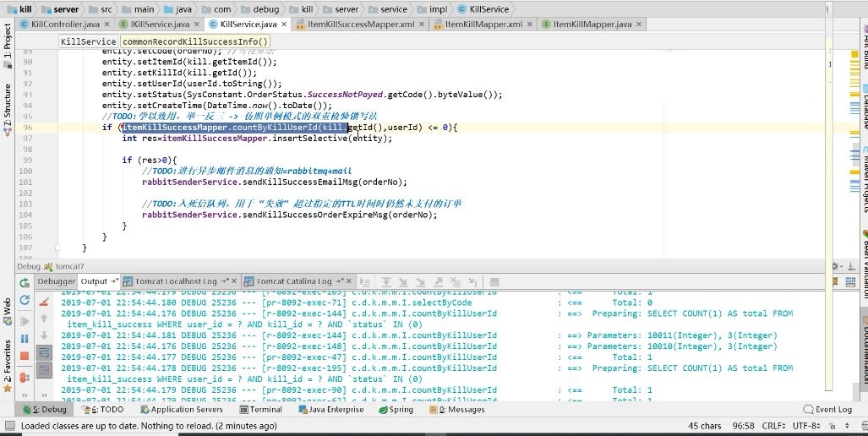The height and width of the screenshot is (436, 868).
Task: Click the Restore Layout icon in Debug panel
Action: (x=851, y=281)
